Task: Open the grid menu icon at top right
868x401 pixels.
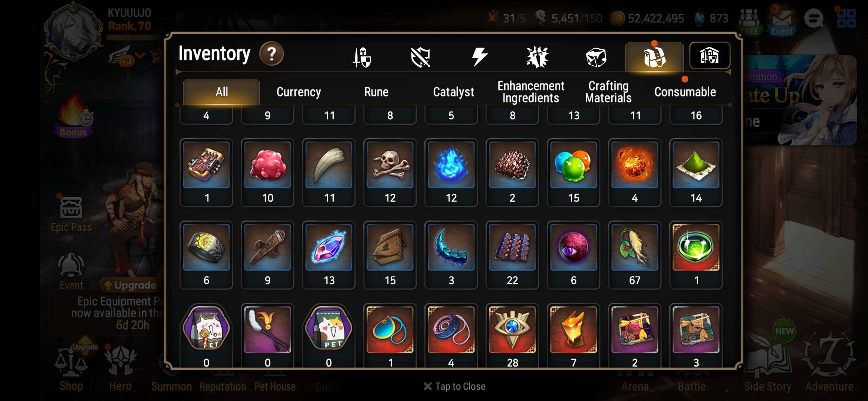Action: (x=846, y=19)
